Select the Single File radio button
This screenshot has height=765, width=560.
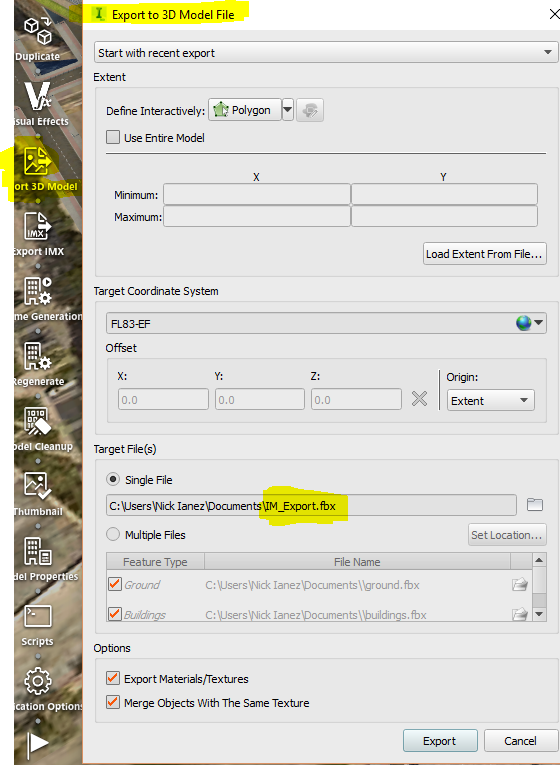(x=113, y=480)
